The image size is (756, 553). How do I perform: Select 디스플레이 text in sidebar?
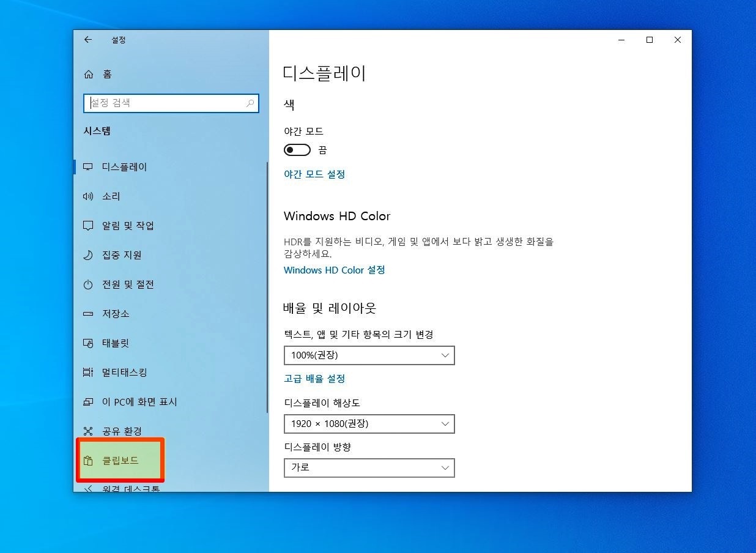tap(125, 167)
